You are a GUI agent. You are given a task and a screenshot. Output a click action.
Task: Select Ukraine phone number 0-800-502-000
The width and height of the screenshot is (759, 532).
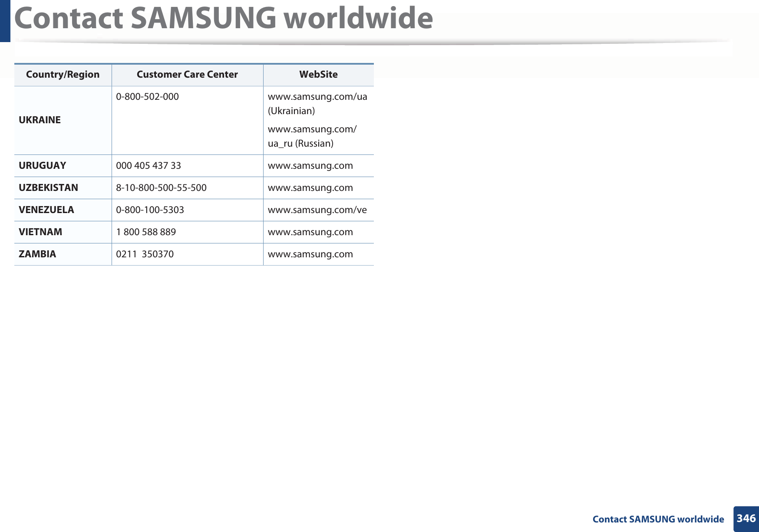[147, 97]
